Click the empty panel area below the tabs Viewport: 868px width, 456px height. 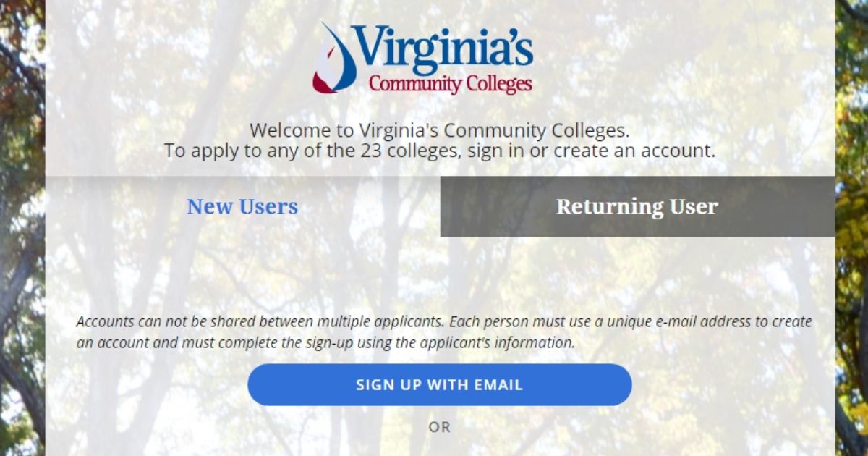pos(440,275)
